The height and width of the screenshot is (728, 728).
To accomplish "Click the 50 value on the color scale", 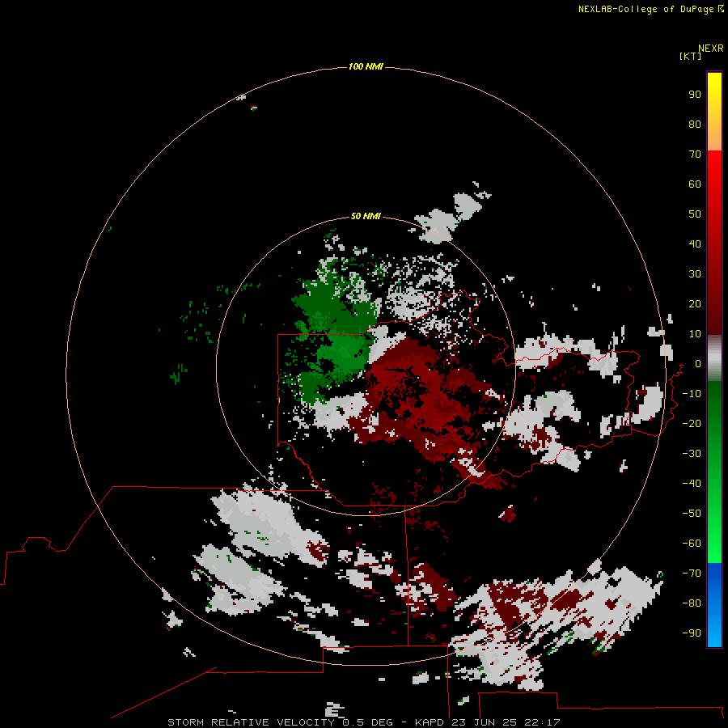I will [x=695, y=214].
